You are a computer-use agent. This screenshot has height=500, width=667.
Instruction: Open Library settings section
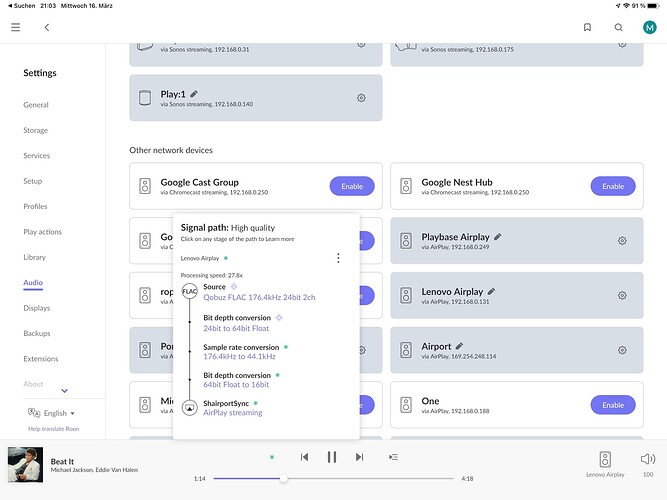pos(34,257)
